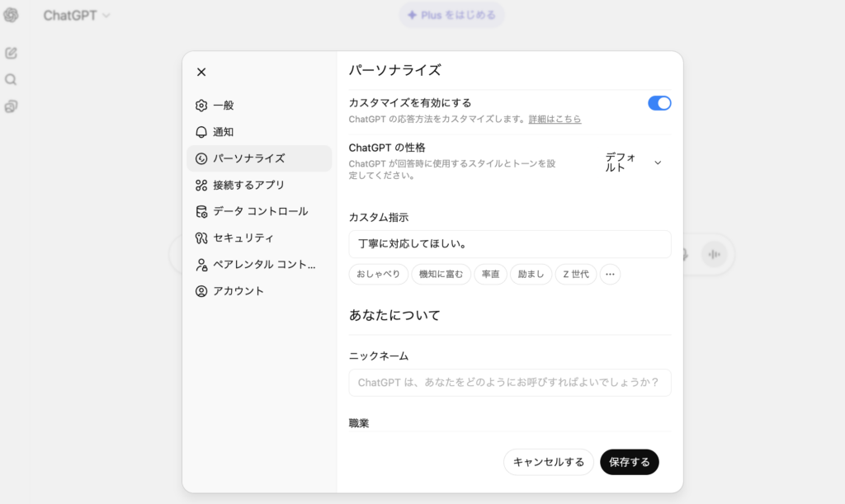Open chat search with the magnifier icon
Viewport: 845px width, 504px height.
click(x=12, y=80)
